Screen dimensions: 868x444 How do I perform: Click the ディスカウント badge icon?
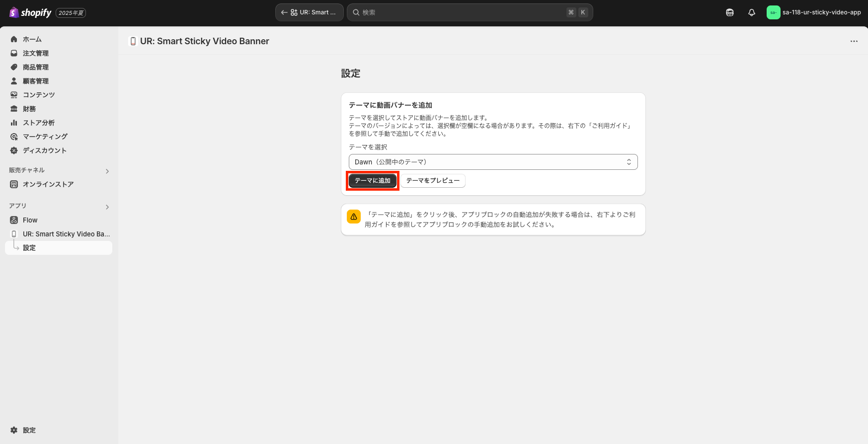[14, 150]
